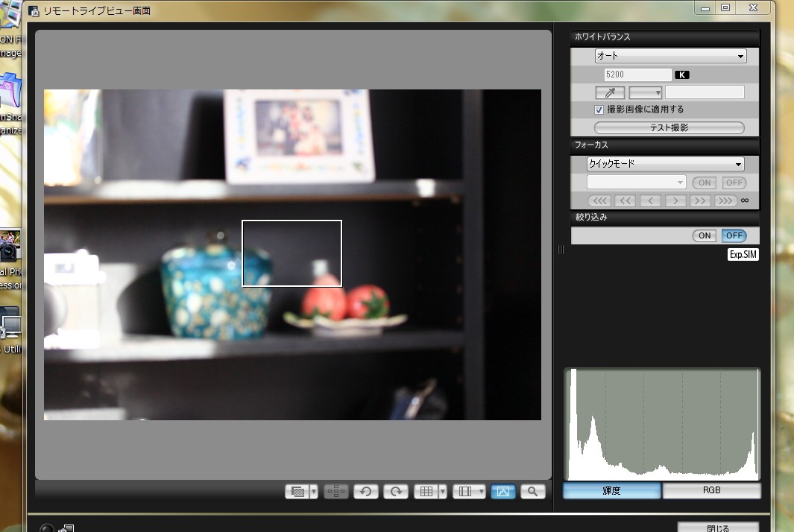Show the grid overlay on live view

pyautogui.click(x=426, y=492)
